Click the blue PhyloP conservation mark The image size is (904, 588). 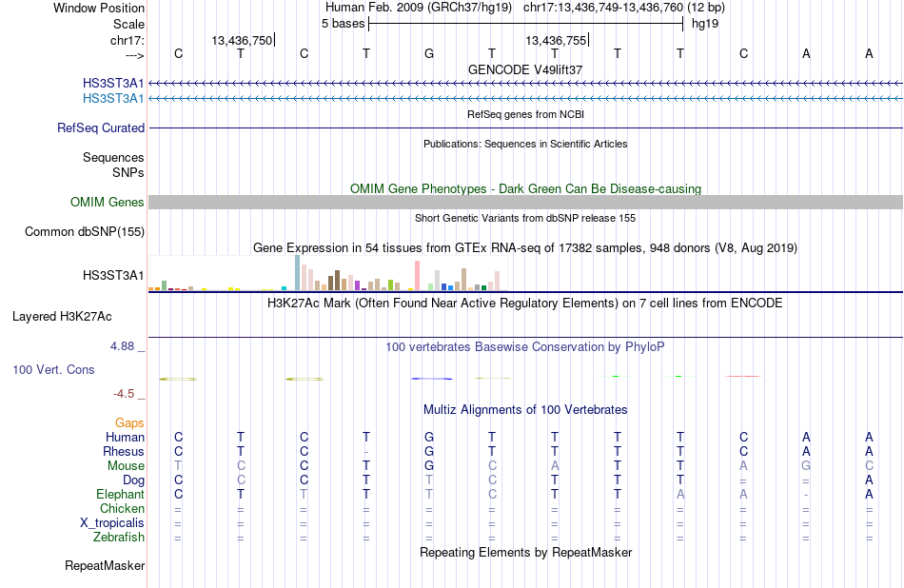pos(431,379)
